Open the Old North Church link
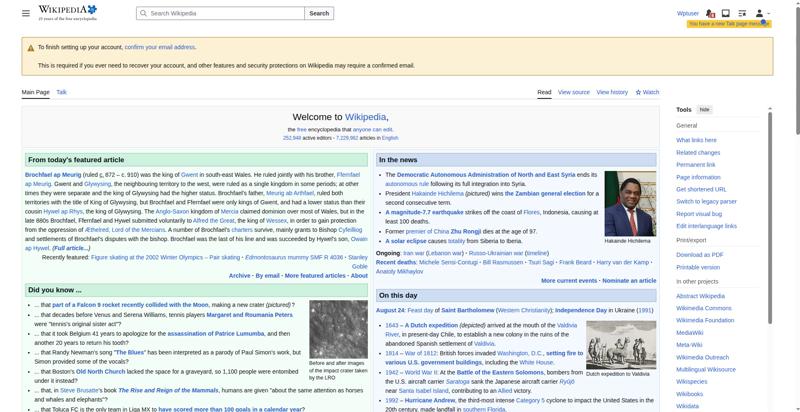The image size is (800, 412). click(x=101, y=372)
